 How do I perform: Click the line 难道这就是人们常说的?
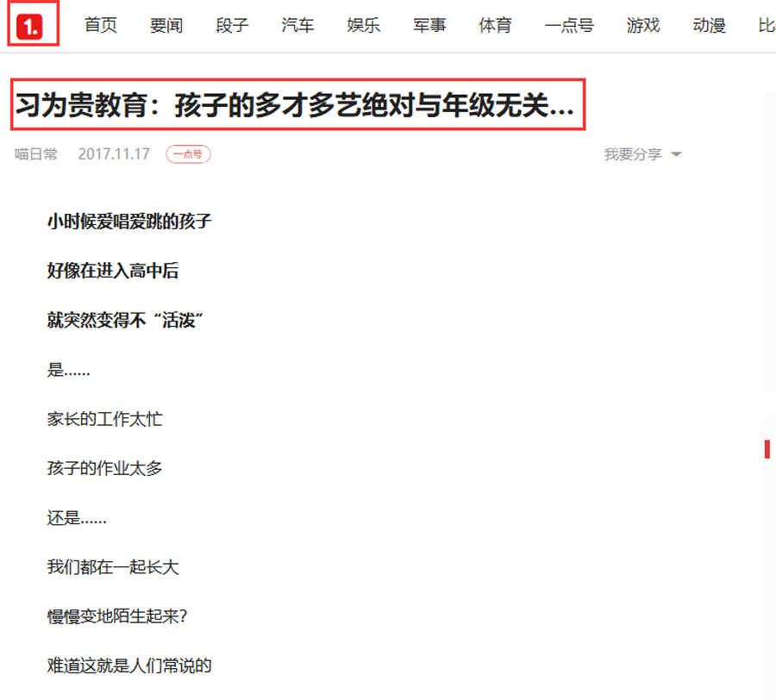point(129,666)
